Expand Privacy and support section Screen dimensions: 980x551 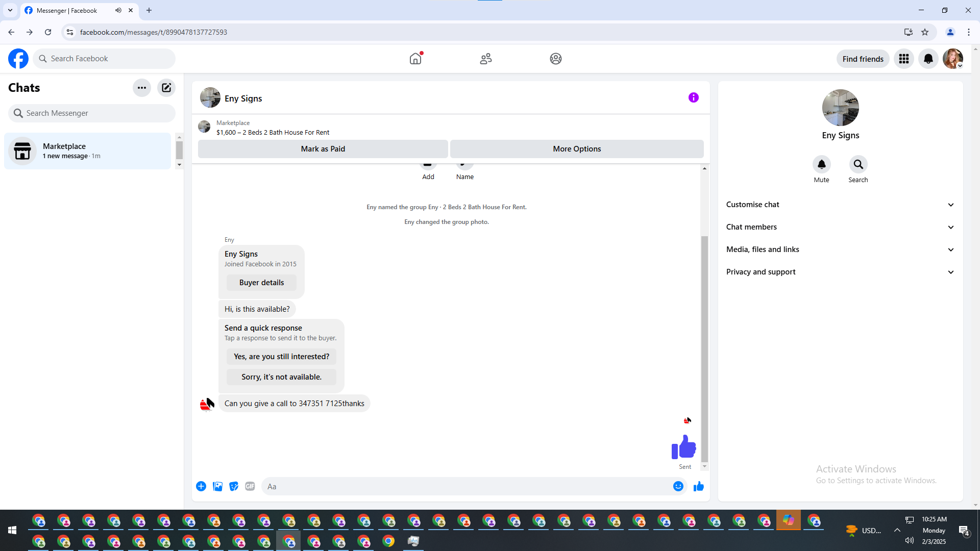point(841,272)
